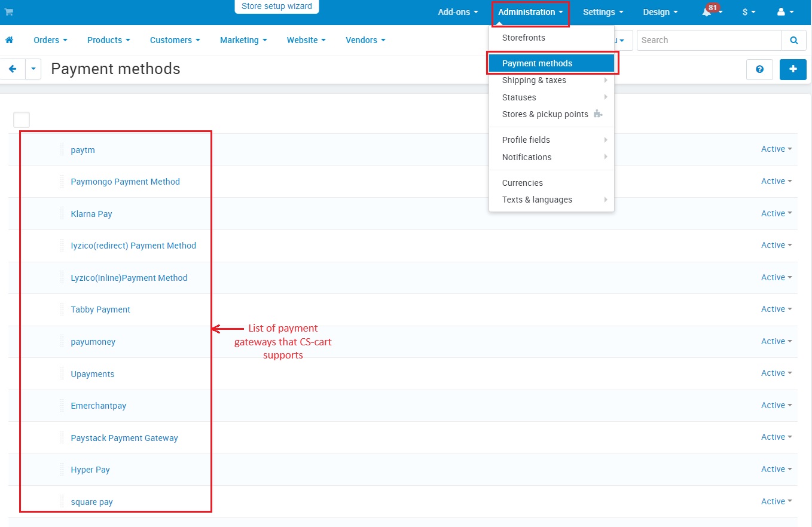Open the help question mark button
This screenshot has width=812, height=527.
[759, 69]
